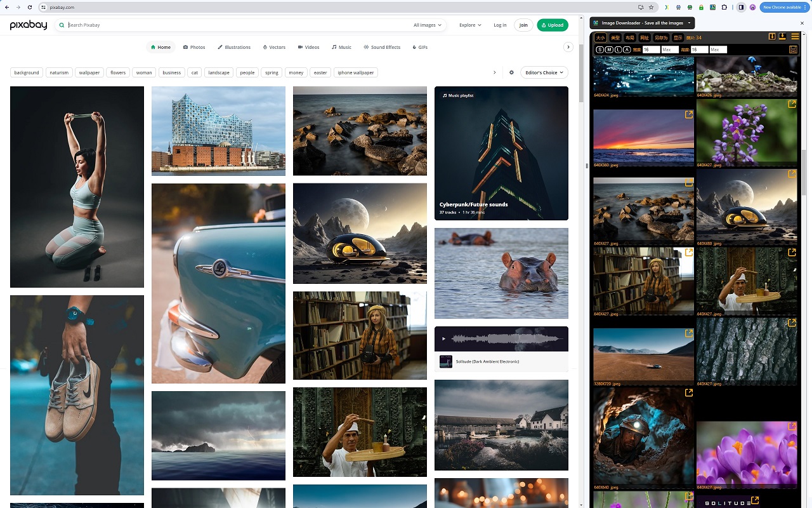
Task: Click the 'iphone wallpaper' tag
Action: point(356,72)
